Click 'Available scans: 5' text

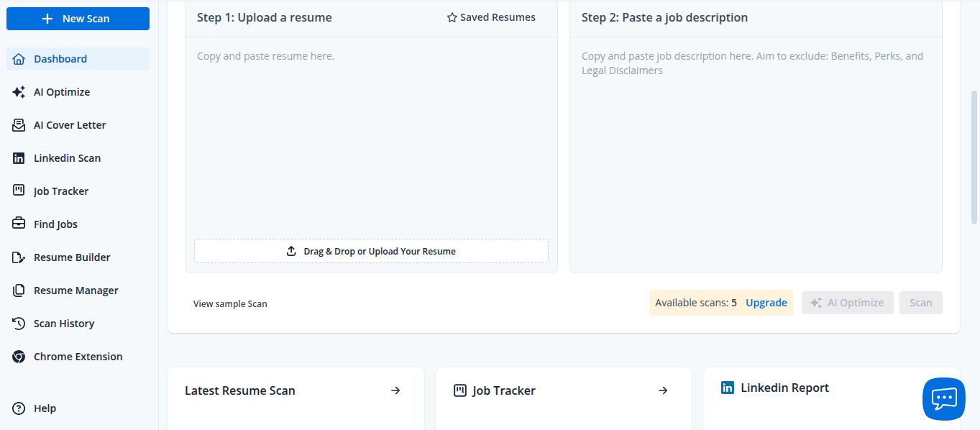(696, 303)
